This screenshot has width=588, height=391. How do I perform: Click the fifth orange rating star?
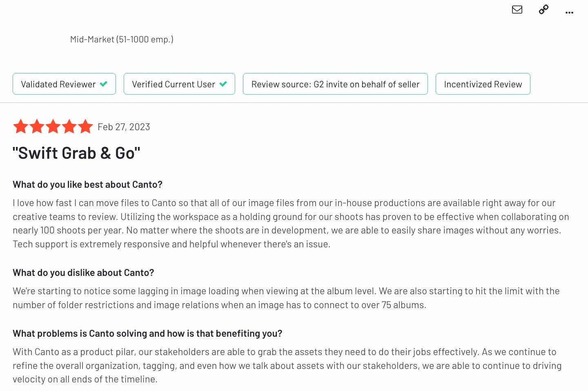click(x=85, y=127)
